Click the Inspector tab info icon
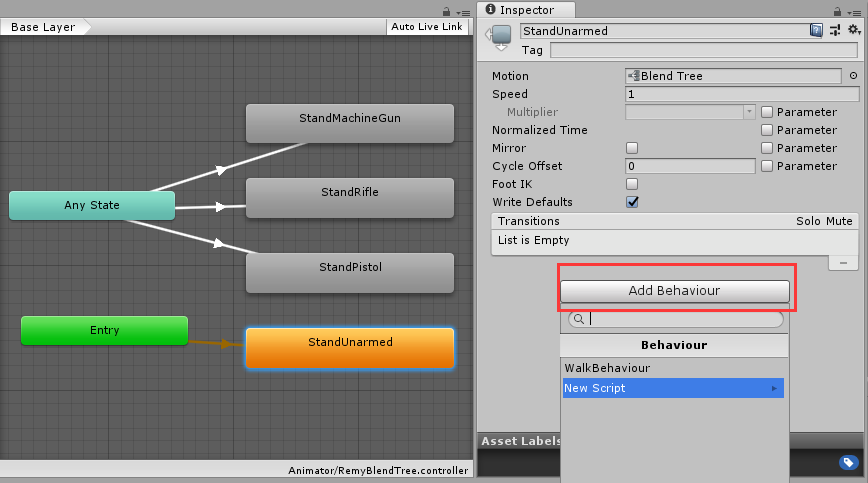This screenshot has height=483, width=868. (490, 9)
